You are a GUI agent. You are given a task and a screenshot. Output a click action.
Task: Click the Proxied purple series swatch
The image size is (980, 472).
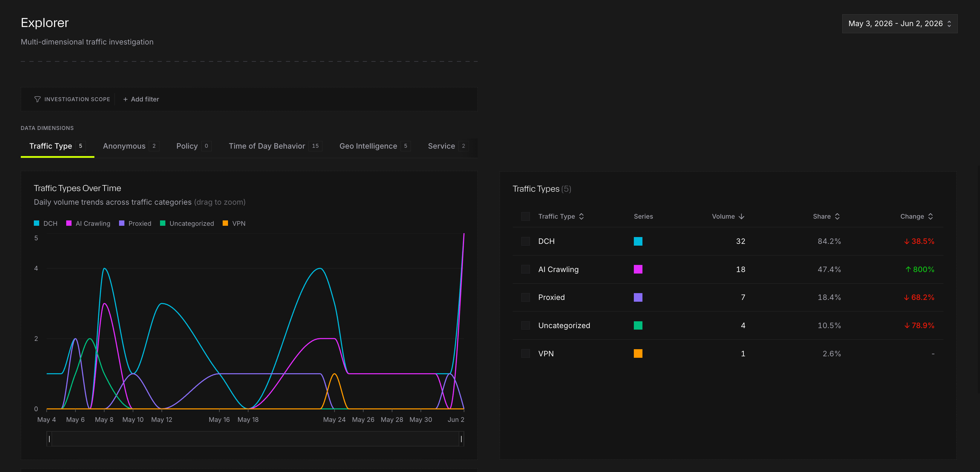pos(638,298)
